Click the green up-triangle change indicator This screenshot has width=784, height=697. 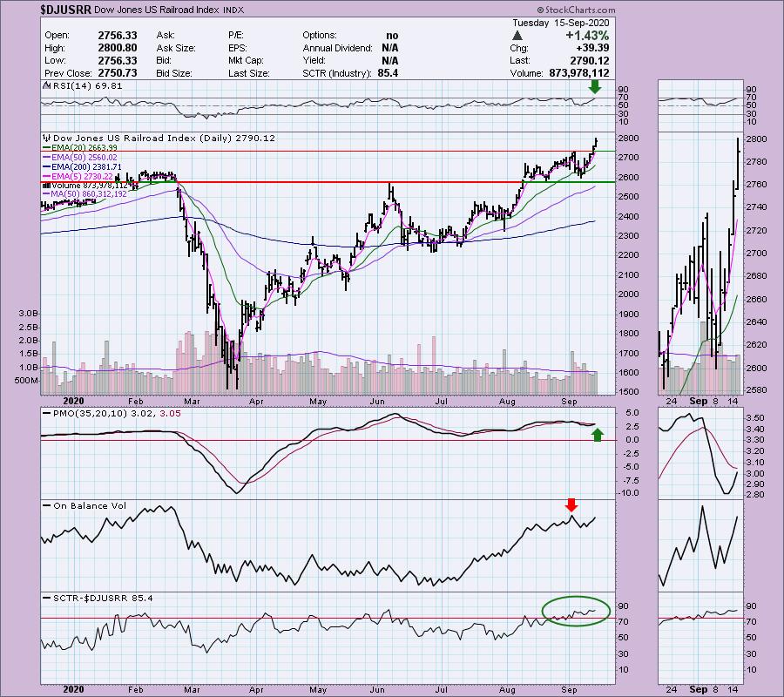(517, 36)
